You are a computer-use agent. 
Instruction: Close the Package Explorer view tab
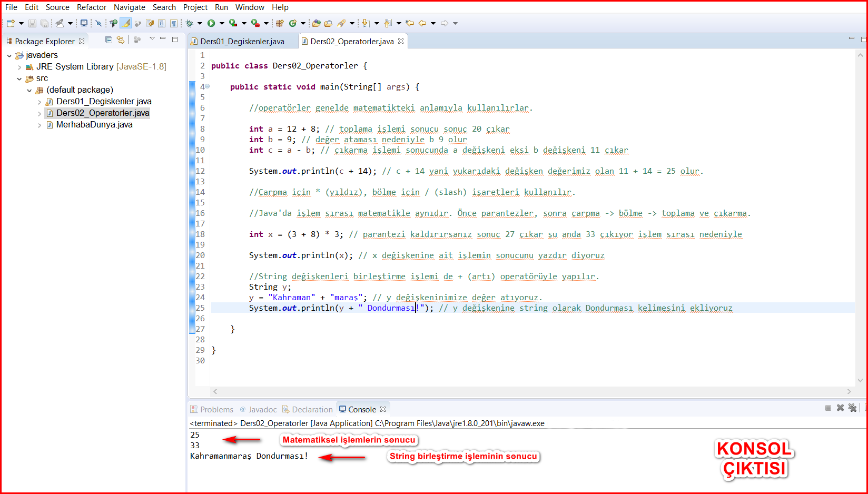82,41
